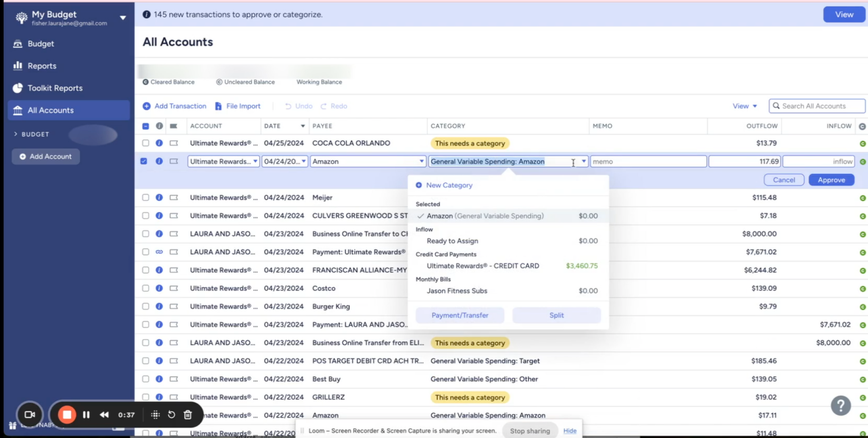Viewport: 868px width, 438px height.
Task: Expand the View dropdown near search
Action: click(745, 106)
